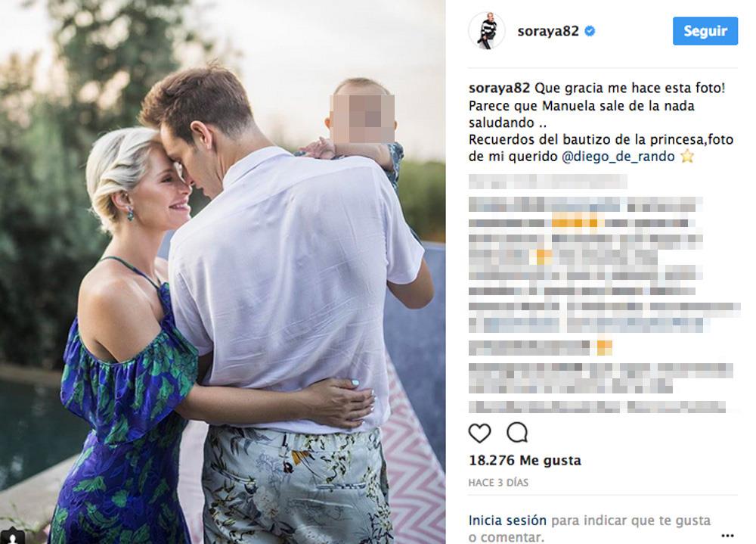Open comments via the speech bubble icon
The width and height of the screenshot is (756, 544).
[517, 433]
